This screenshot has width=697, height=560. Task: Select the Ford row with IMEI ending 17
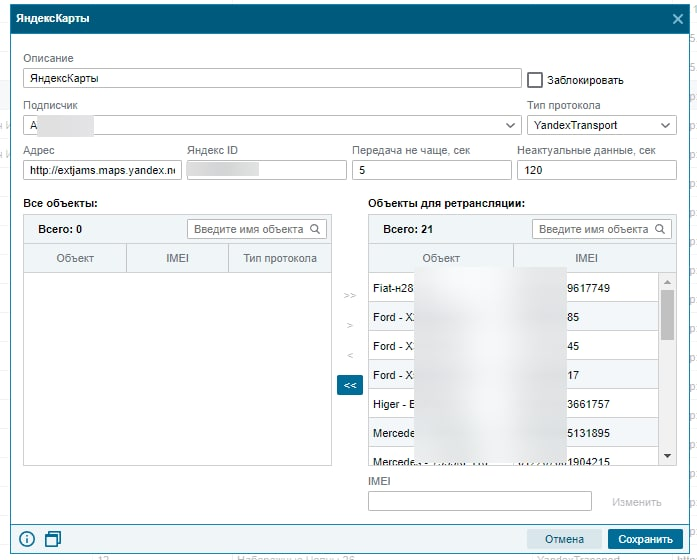(513, 375)
